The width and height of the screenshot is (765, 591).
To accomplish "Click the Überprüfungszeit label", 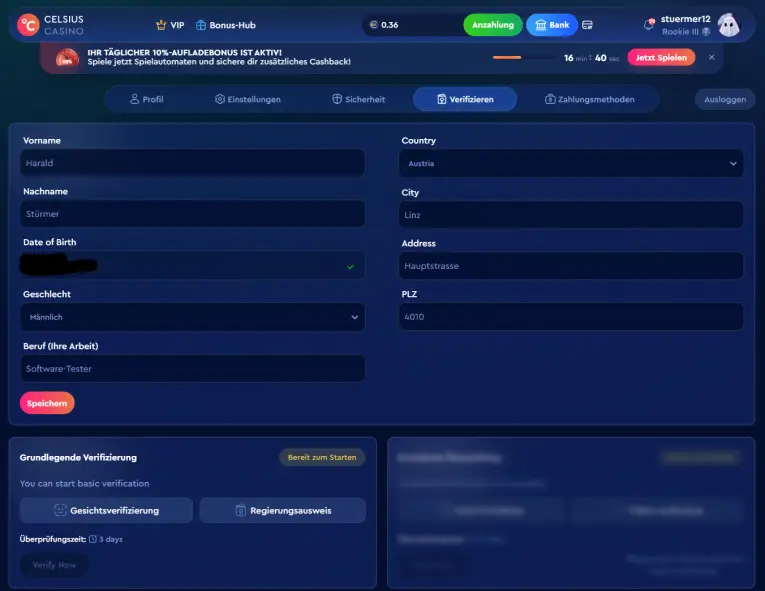I will pos(53,539).
